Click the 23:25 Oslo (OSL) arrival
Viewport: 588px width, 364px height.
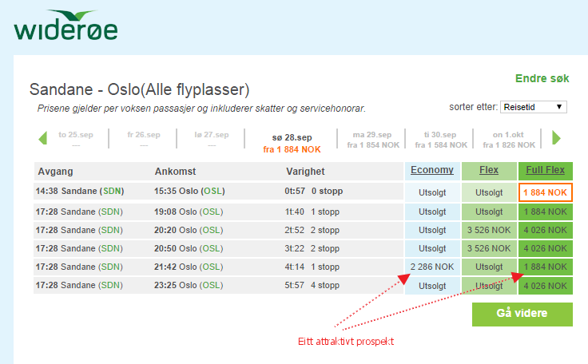[x=189, y=285]
